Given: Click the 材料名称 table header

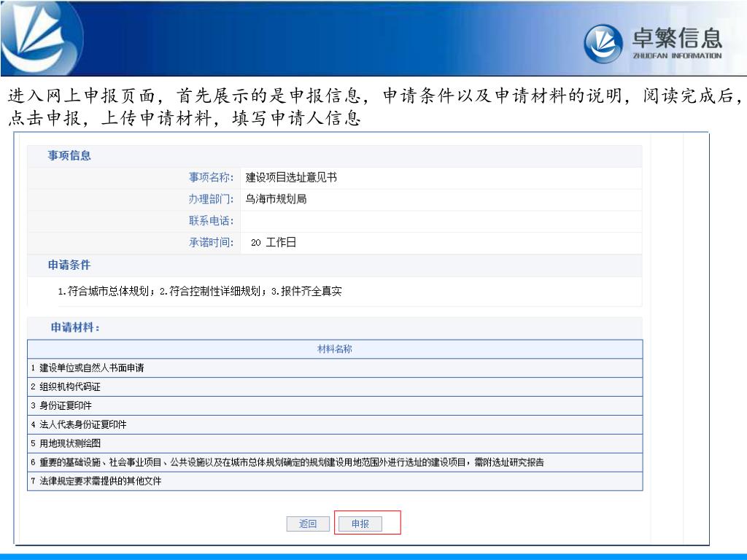Looking at the screenshot, I should point(335,349).
